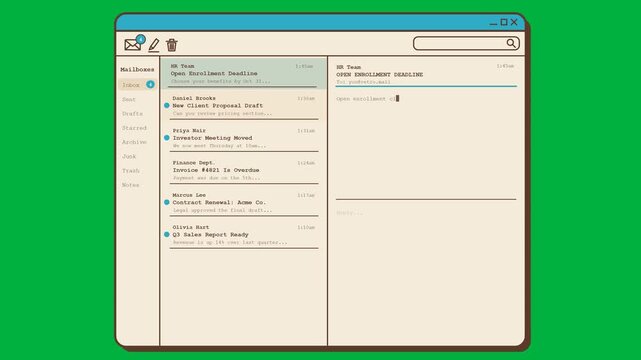Click the timestamp on Olivia Hart email
Viewport: 641px width, 360px height.
[306, 228]
